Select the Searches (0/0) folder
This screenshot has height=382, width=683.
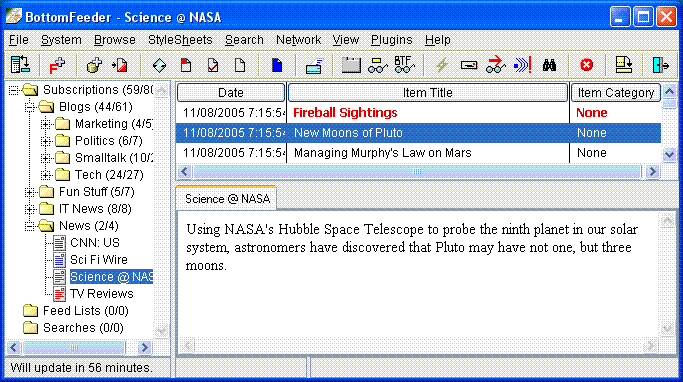(83, 328)
